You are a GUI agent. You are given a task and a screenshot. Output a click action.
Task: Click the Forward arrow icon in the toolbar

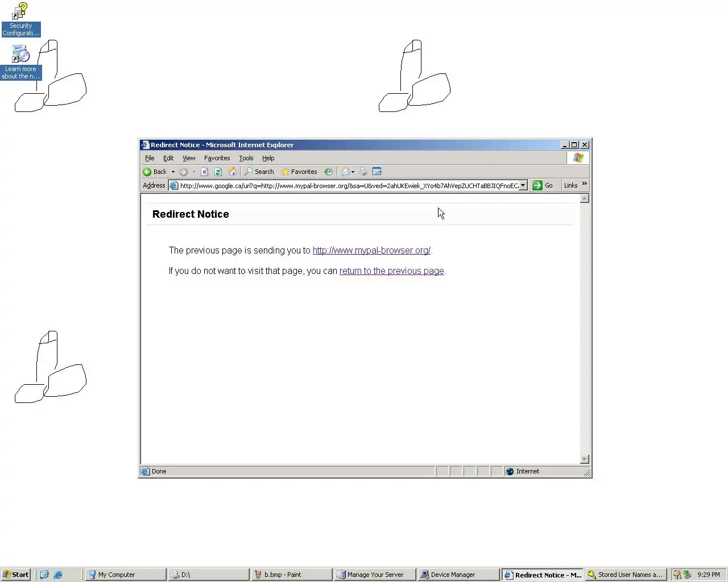(183, 172)
